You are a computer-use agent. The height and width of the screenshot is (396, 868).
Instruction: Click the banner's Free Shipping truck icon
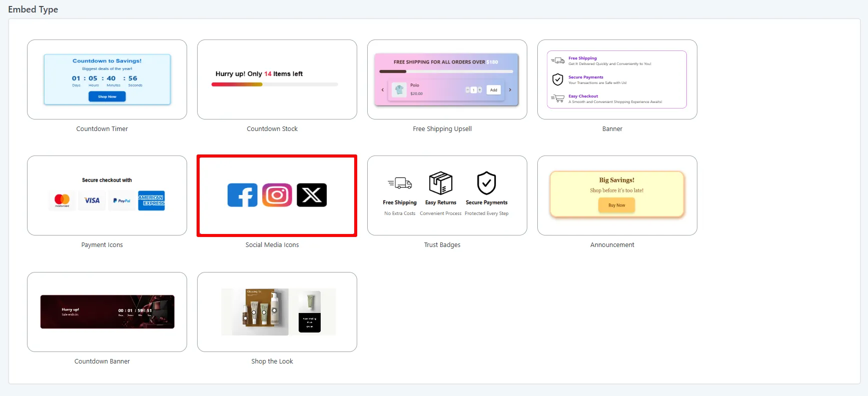[558, 60]
